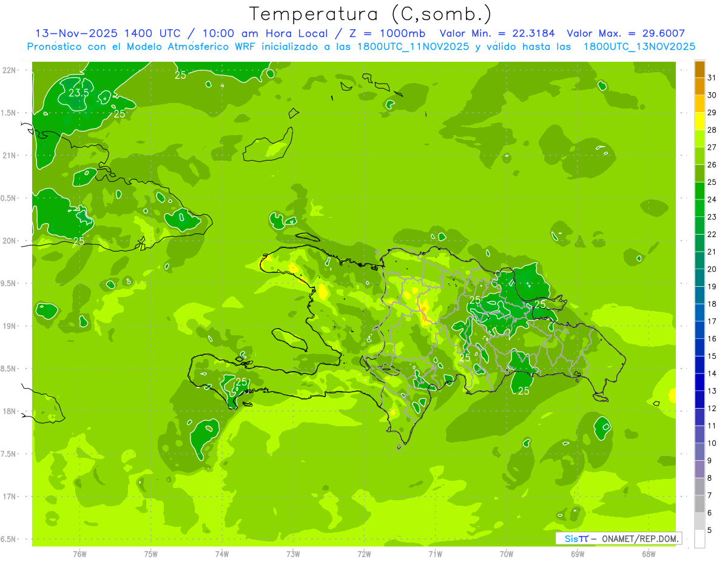Pick the blue legend swatch between 15 and 16
The width and height of the screenshot is (728, 562).
point(699,347)
